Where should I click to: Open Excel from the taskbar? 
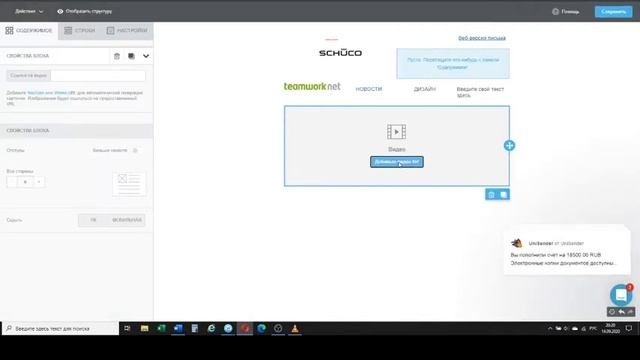(161, 328)
